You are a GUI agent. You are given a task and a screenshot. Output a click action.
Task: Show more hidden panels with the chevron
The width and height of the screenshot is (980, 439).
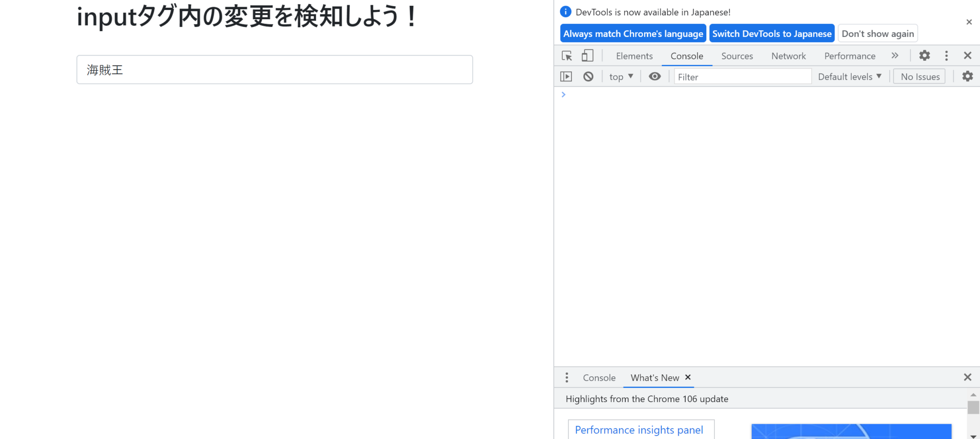(x=895, y=56)
